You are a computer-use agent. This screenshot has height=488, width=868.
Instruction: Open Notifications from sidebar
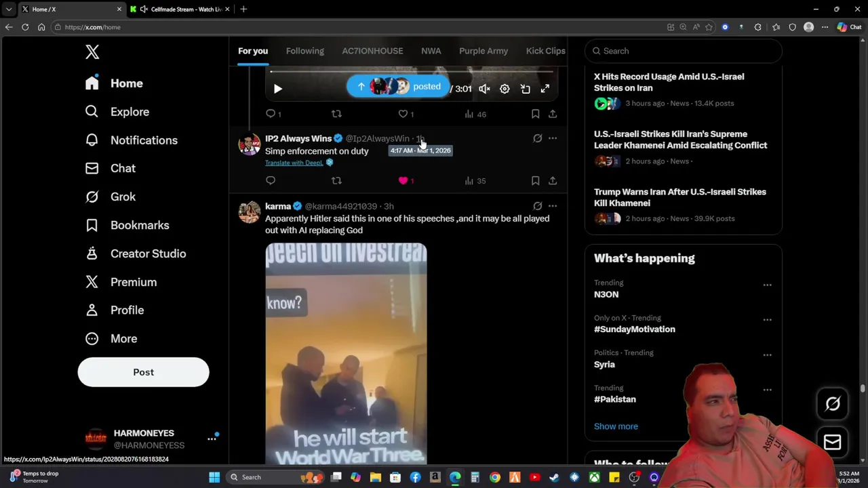131,140
